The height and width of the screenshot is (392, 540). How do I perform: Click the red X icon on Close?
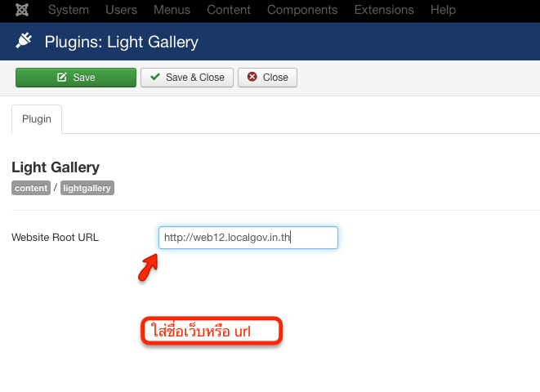252,77
